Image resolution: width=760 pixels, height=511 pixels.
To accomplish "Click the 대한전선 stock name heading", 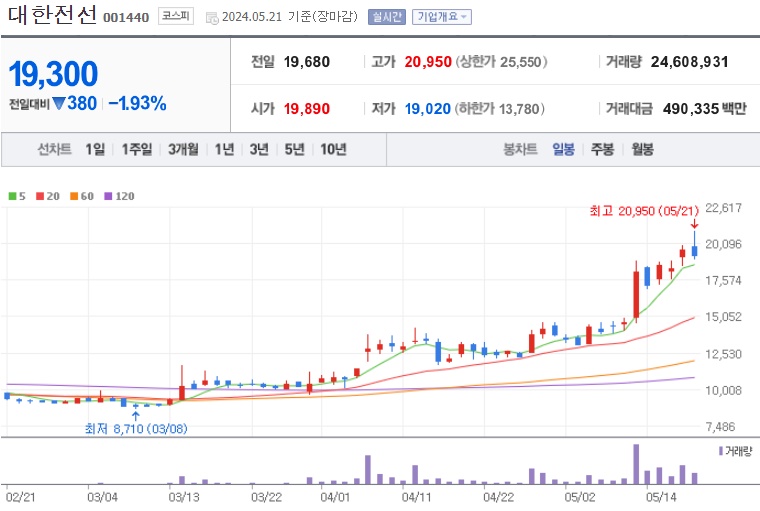I will pos(52,16).
